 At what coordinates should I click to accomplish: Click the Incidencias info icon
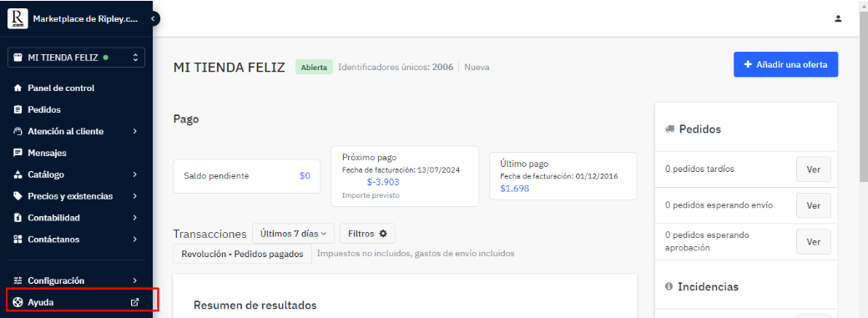pyautogui.click(x=669, y=286)
